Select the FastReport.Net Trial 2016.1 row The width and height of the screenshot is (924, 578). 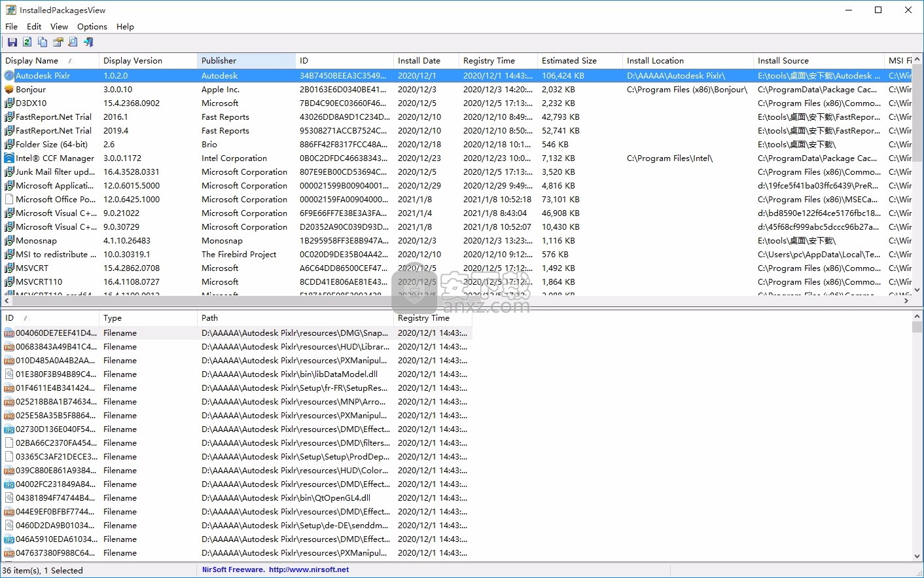tap(457, 117)
